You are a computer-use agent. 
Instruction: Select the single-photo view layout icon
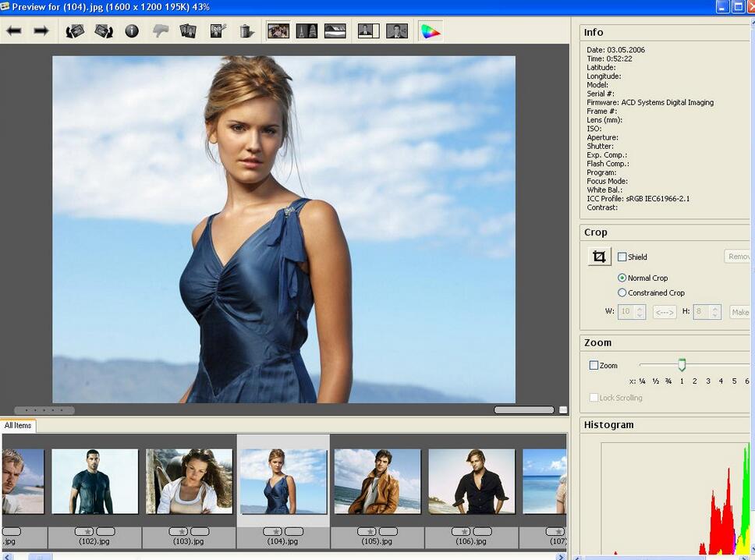(278, 31)
